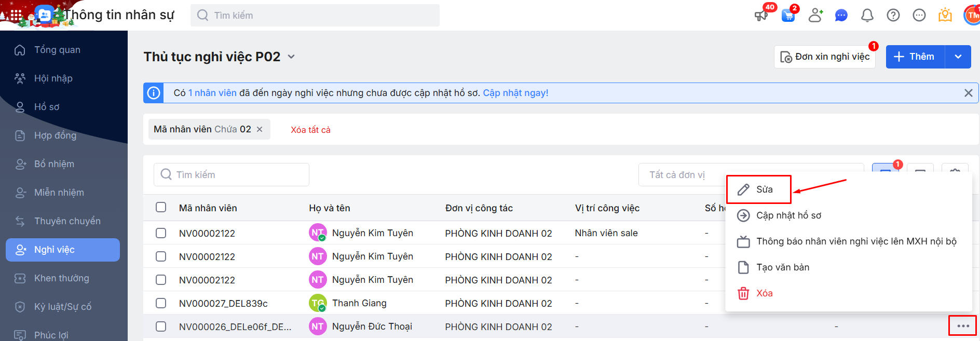980x341 pixels.
Task: Toggle the select-all checkbox in table header
Action: (x=161, y=208)
